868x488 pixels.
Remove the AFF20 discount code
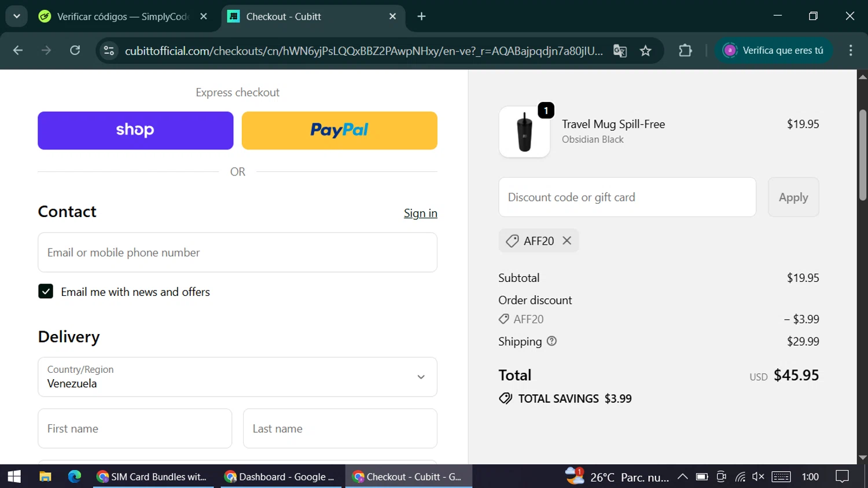[x=567, y=240]
